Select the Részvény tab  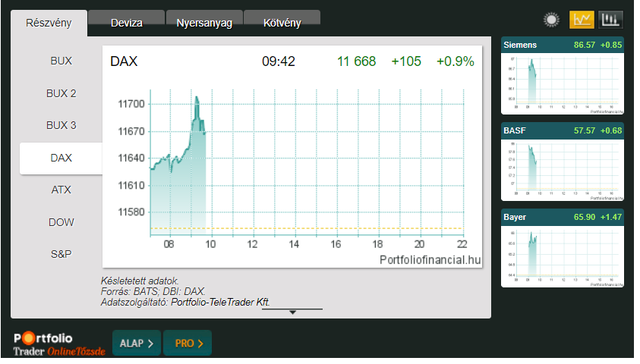[49, 23]
